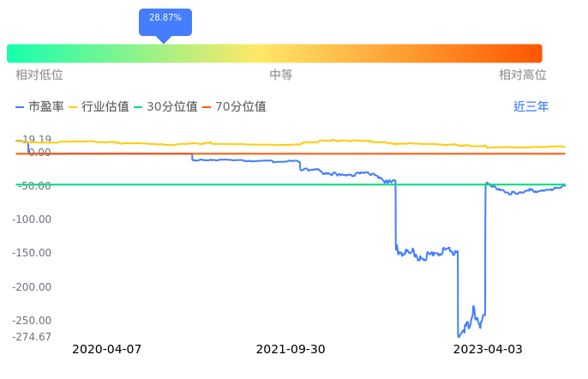Viewport: 588px width, 379px height.
Task: Toggle the 市盈率 legend series
Action: [40, 107]
